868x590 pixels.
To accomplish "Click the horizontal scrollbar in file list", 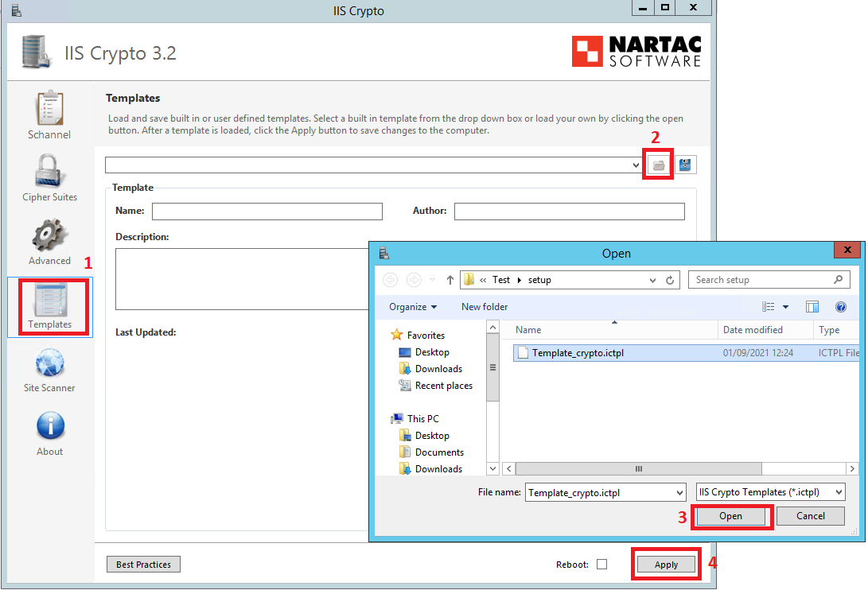I will 638,469.
